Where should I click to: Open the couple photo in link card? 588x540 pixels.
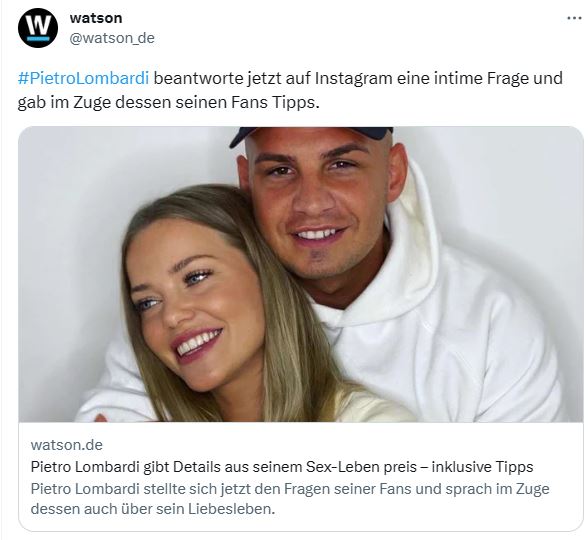coord(301,274)
